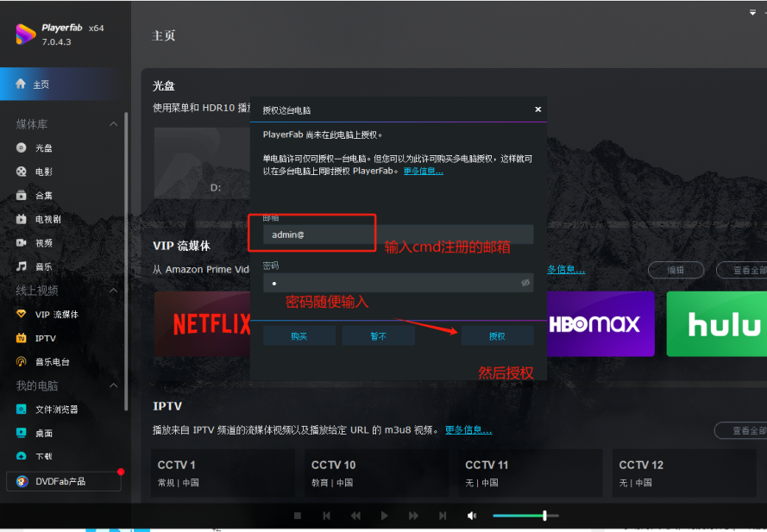
Task: Open the Netflix streaming tile
Action: tap(203, 323)
